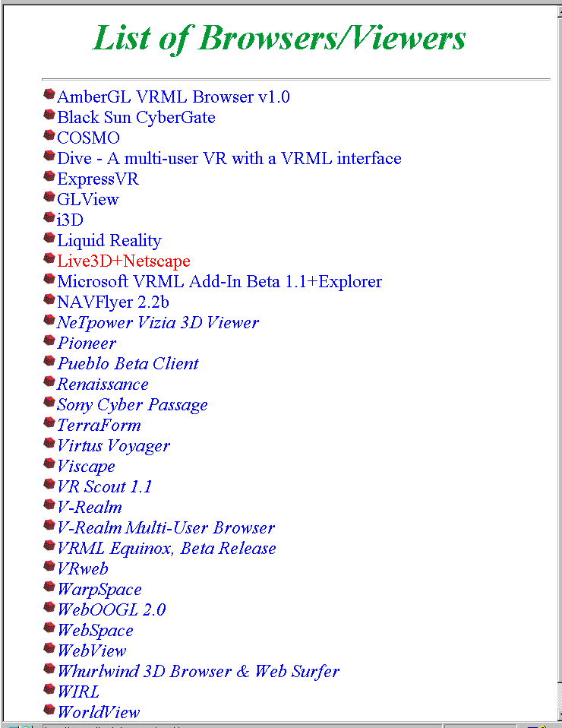
Task: Visit the Renaissance link
Action: click(x=103, y=384)
